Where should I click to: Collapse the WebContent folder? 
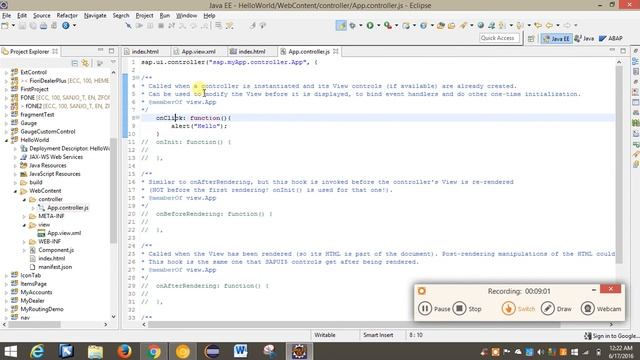[16, 191]
